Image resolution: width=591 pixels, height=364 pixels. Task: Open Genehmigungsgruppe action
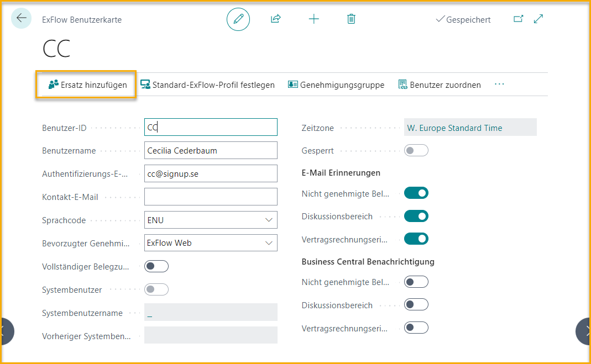tap(336, 85)
